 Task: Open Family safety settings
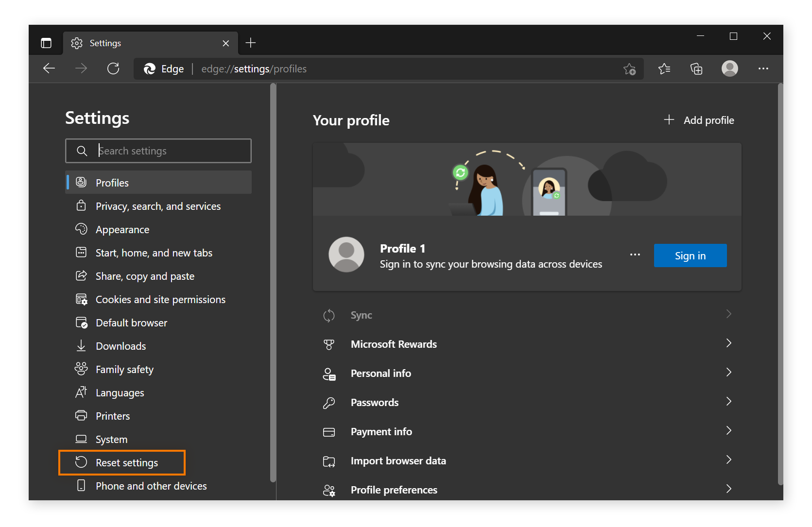coord(158,369)
